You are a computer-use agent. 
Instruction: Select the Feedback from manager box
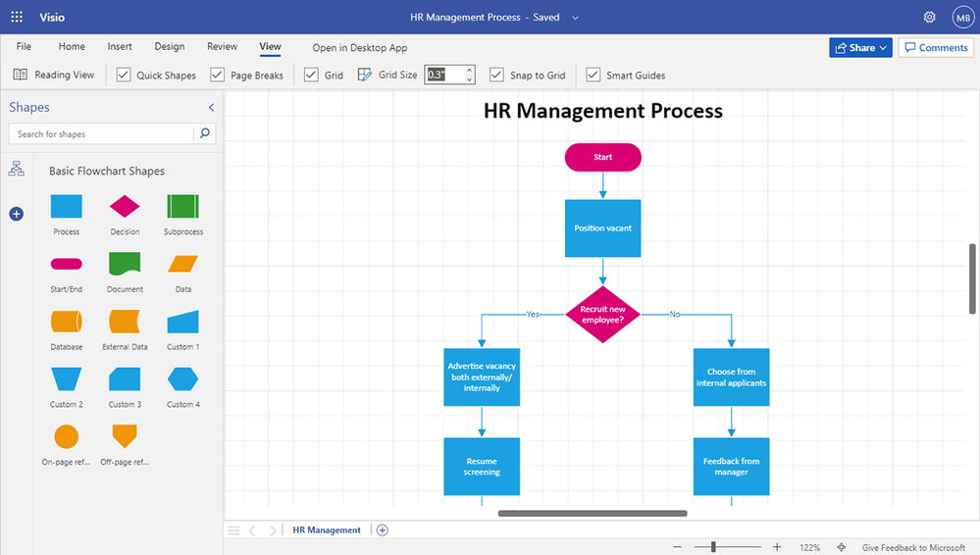point(731,466)
